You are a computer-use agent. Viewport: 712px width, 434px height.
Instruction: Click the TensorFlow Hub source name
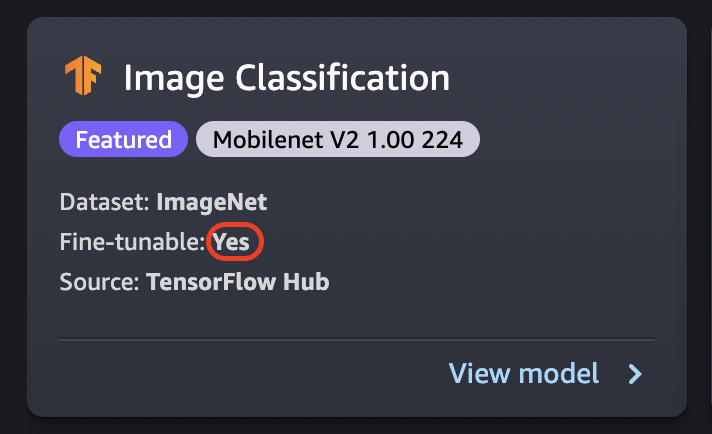pos(237,282)
